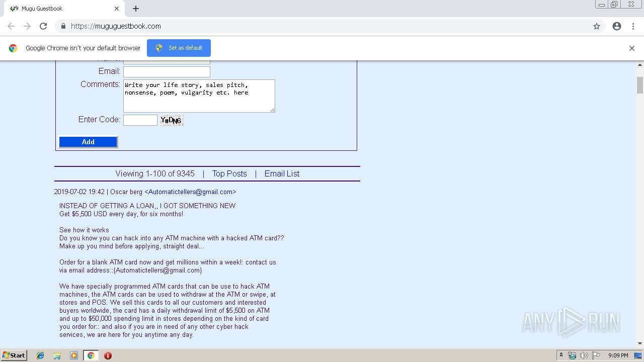Image resolution: width=644 pixels, height=362 pixels.
Task: Reload the Mugu Guestbook page
Action: (x=43, y=26)
